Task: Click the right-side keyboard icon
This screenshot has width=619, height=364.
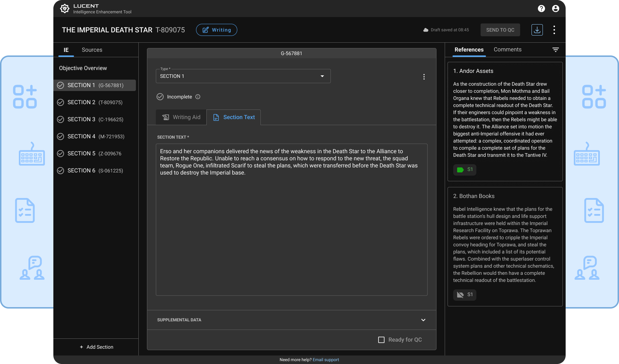Action: pos(587,154)
